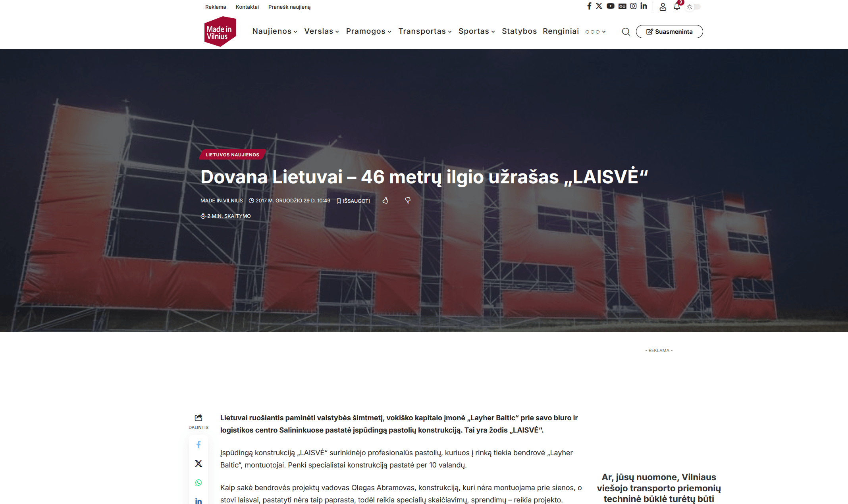Open notifications bell with 9 badge
Screen dimensions: 848x504
[677, 6]
